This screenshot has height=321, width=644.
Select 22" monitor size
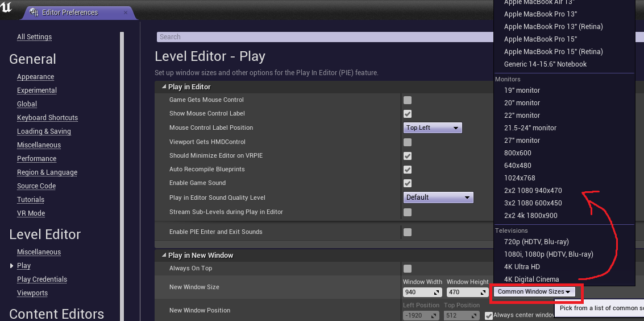pyautogui.click(x=522, y=116)
